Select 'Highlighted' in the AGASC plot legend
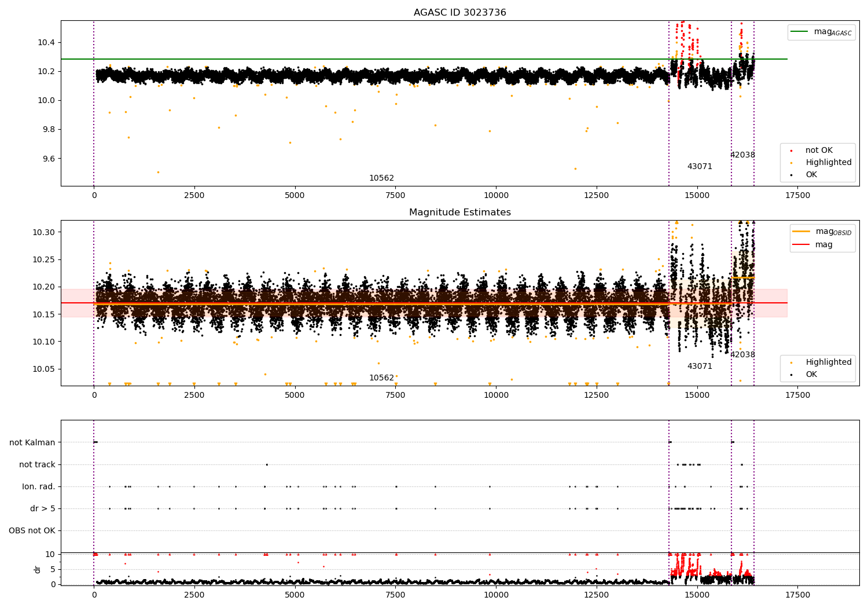Screen dimensions: 868x608 click(x=829, y=163)
